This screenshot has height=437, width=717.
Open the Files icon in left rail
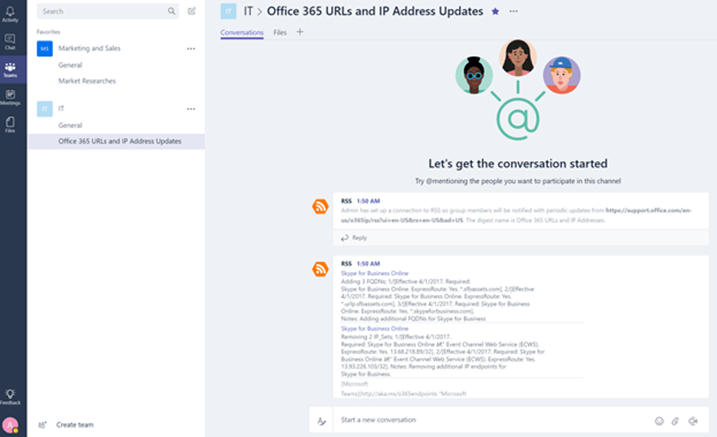click(x=10, y=124)
